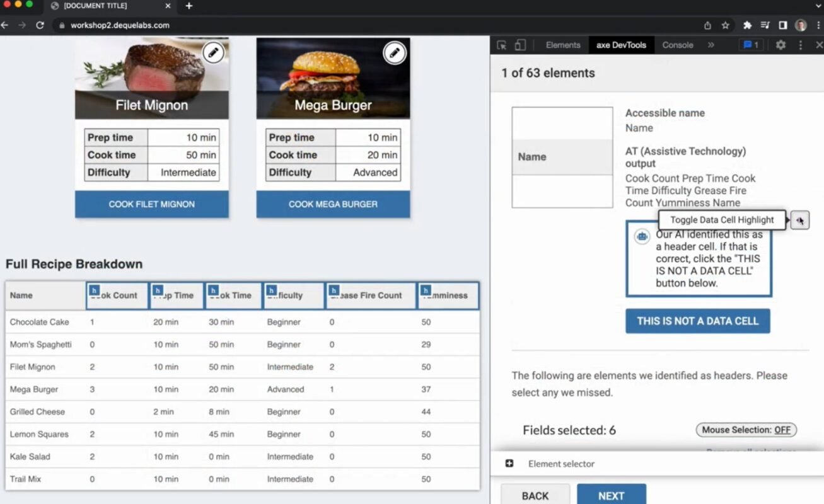
Task: Toggle Mouse Selection OFF switch
Action: pyautogui.click(x=746, y=430)
